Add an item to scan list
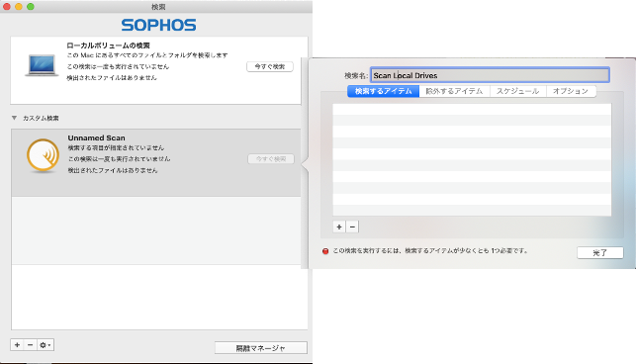The width and height of the screenshot is (636, 364). pos(339,227)
